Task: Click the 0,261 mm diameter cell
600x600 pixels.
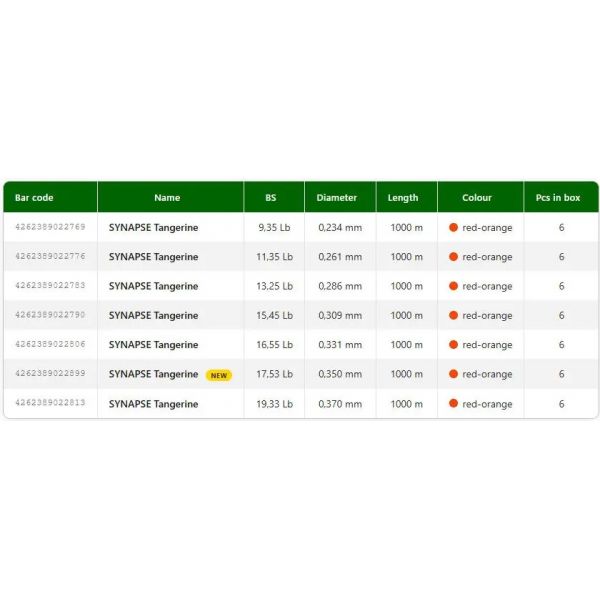Action: [x=340, y=257]
